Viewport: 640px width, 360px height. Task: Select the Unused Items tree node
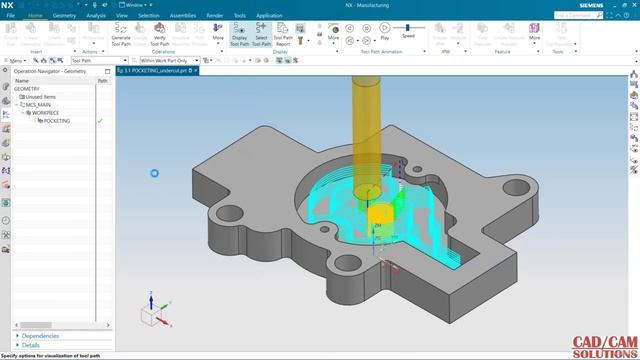(40, 97)
